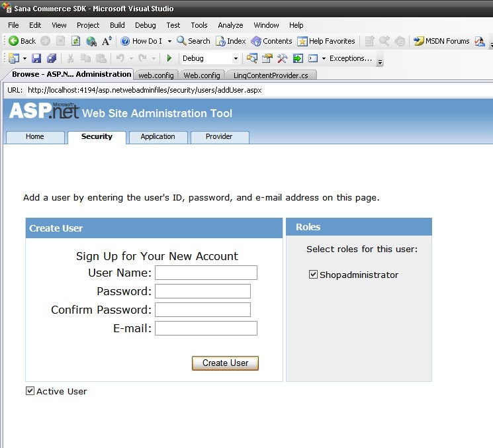Expand the How Do I dropdown arrow
This screenshot has height=448, width=493.
coord(169,41)
